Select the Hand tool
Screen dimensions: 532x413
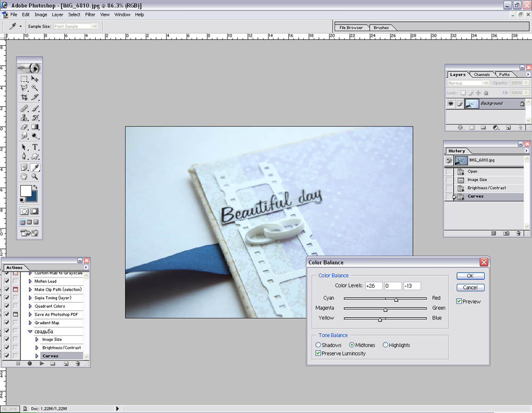pos(24,176)
